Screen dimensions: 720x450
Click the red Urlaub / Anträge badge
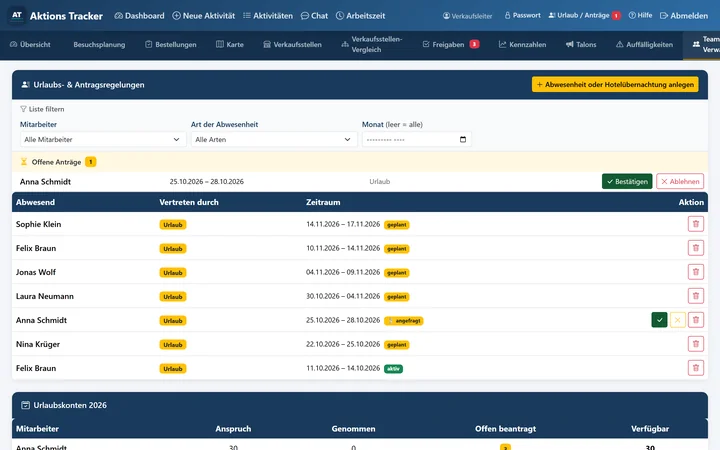coord(616,16)
